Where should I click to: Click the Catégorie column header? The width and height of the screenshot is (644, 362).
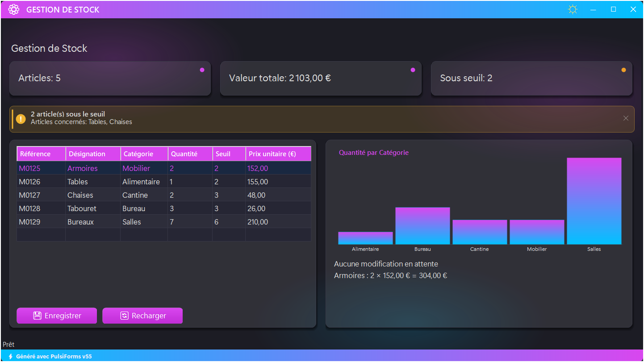click(144, 154)
